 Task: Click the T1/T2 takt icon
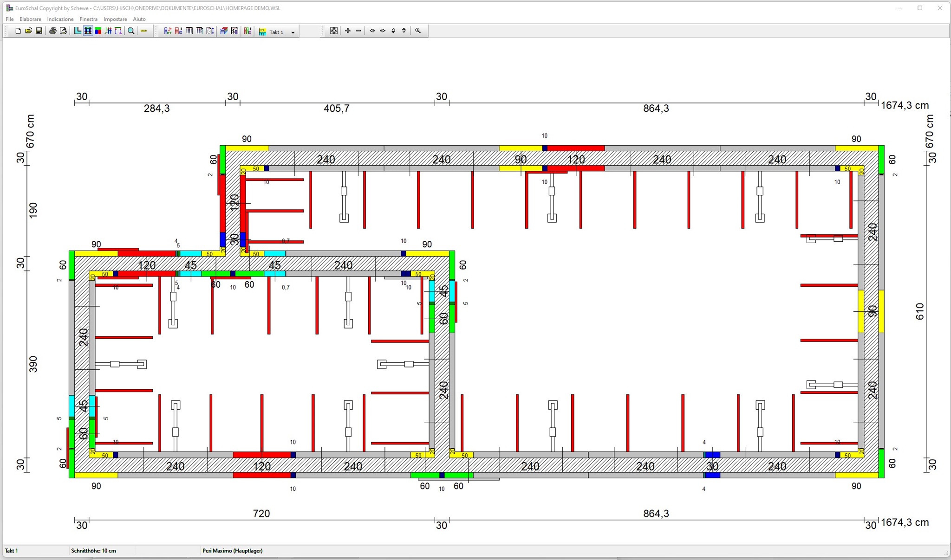tap(262, 32)
